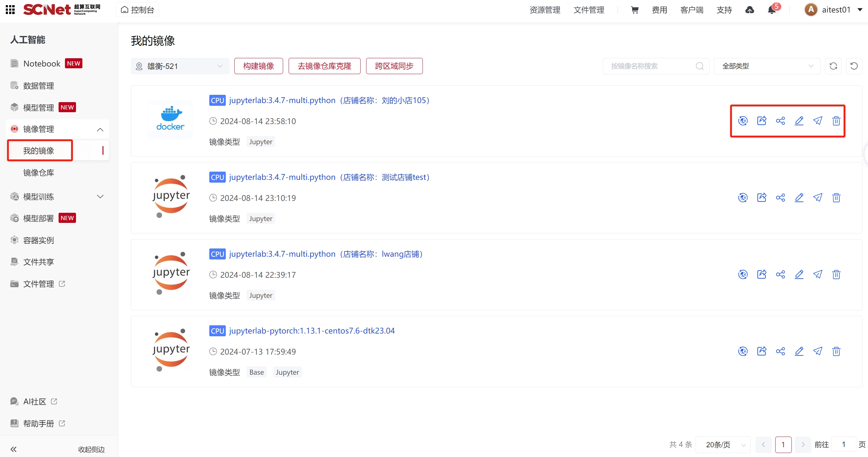
Task: Open the shopping cart icon in header
Action: click(x=635, y=10)
